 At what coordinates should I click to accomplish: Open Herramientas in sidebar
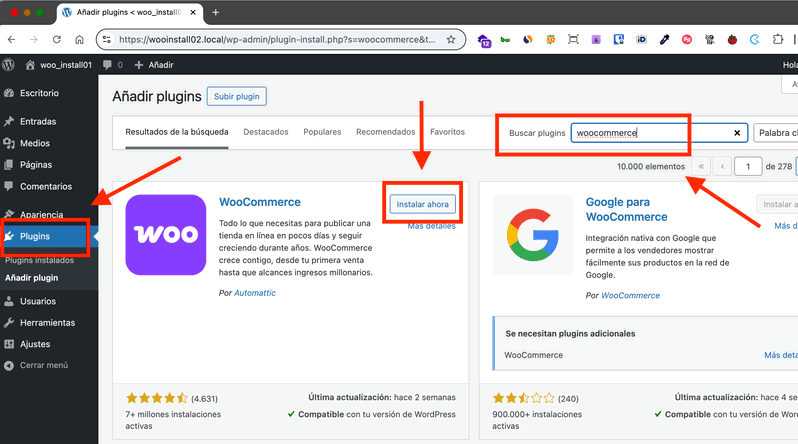[x=49, y=322]
